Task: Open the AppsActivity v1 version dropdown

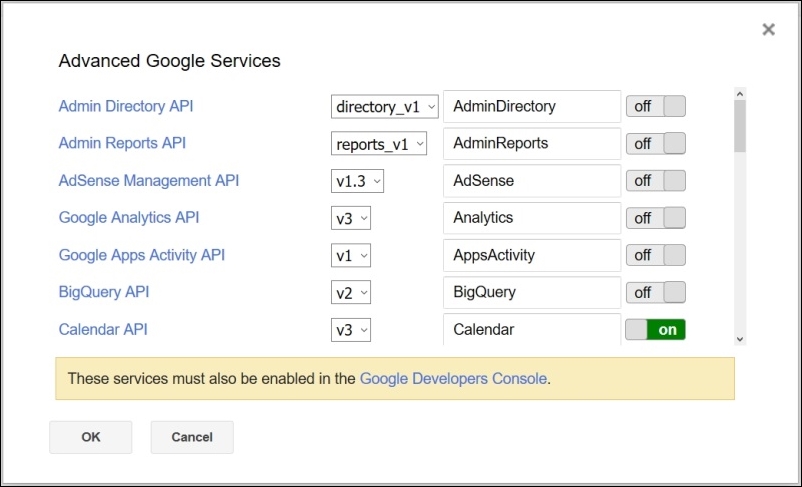Action: [351, 255]
